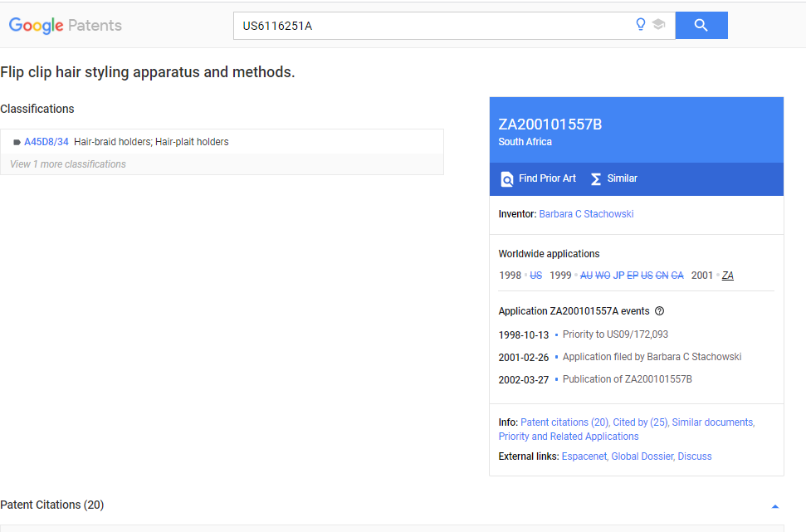Click the 2002-03-27 event date
806x532 pixels.
[524, 380]
